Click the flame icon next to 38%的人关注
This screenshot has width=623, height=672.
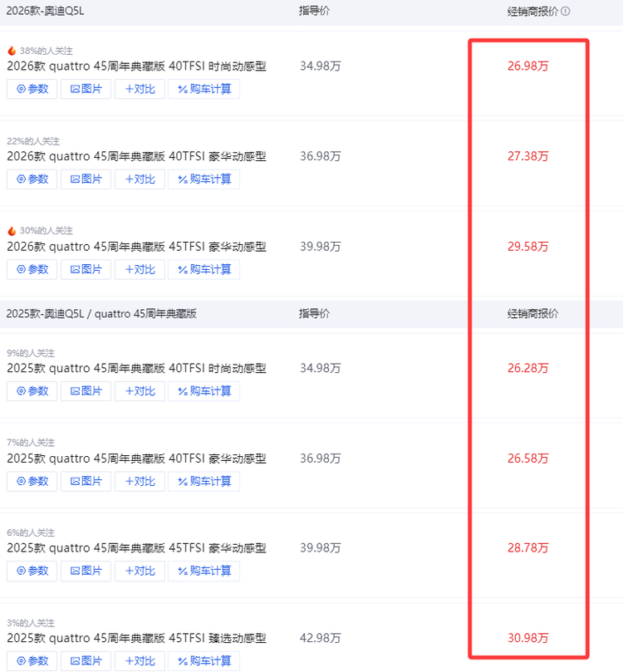coord(12,51)
